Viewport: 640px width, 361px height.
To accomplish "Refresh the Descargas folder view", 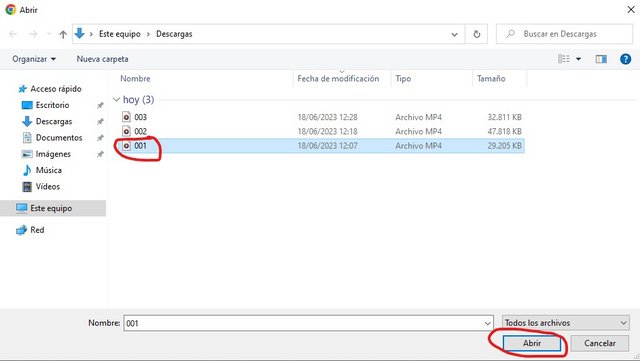I will pyautogui.click(x=476, y=34).
